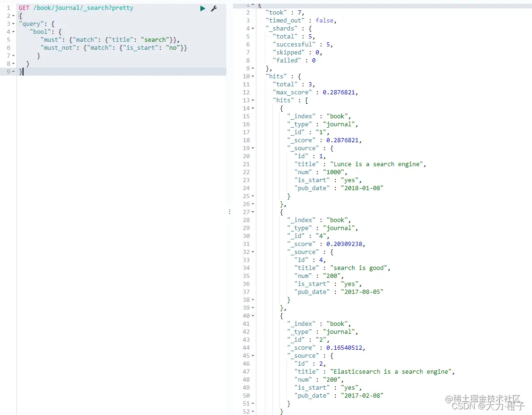Collapse the "_shards" fold arrow in response
This screenshot has width=532, height=415.
click(253, 29)
